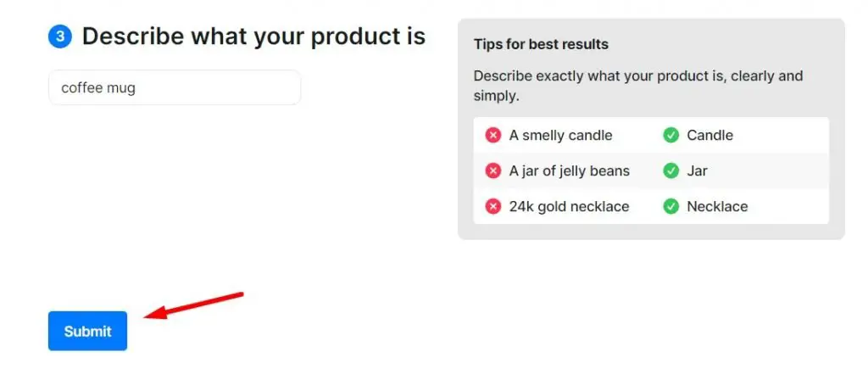Click red X icon beside 'A smelly candle'
The image size is (868, 380).
point(492,135)
